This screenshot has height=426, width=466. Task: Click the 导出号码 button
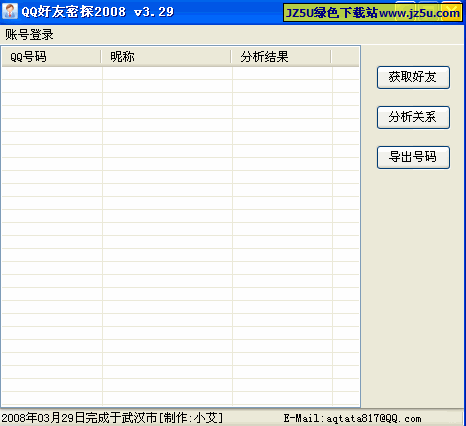(413, 157)
